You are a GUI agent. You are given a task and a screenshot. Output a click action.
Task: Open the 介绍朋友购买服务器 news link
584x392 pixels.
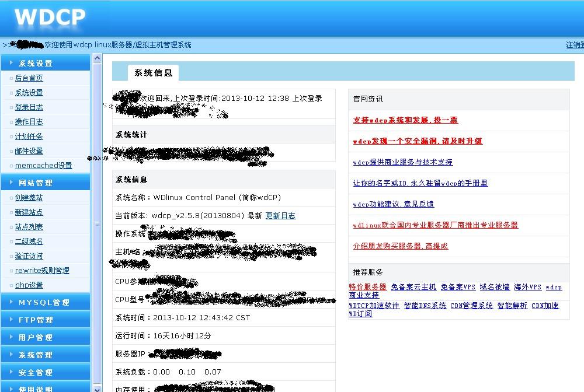[x=401, y=246]
